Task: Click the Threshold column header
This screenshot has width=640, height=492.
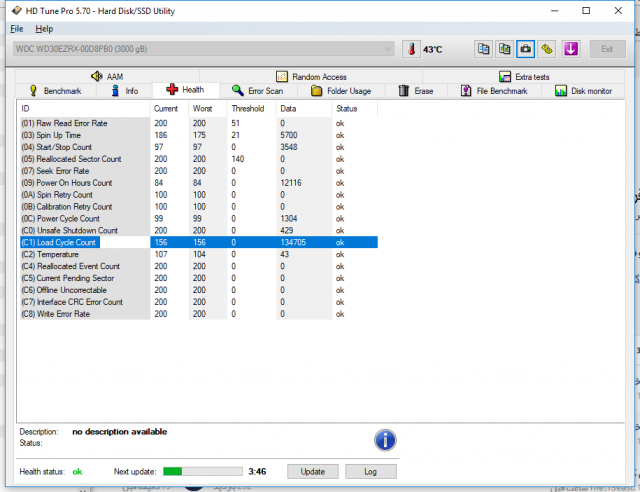Action: pos(248,108)
